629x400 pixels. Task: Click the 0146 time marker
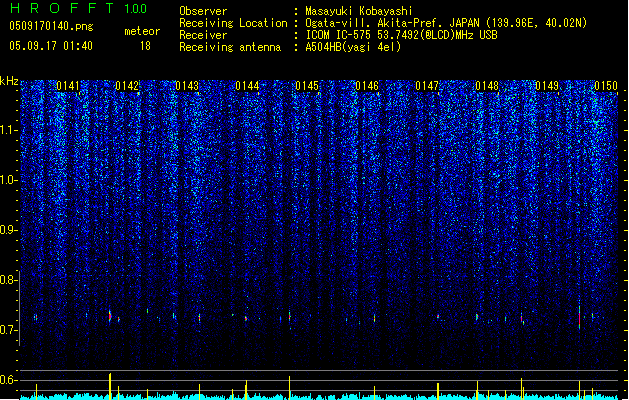click(x=367, y=86)
